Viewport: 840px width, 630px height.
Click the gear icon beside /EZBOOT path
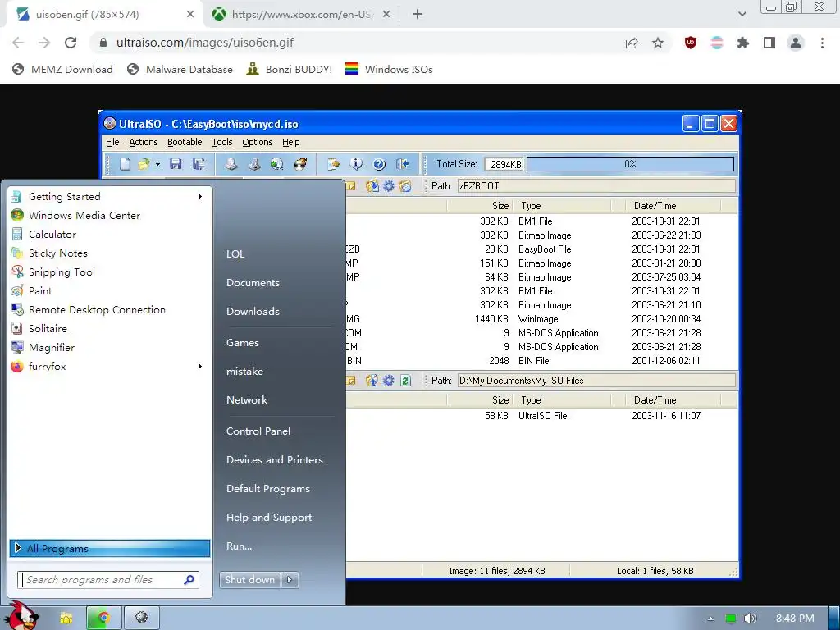tap(388, 186)
